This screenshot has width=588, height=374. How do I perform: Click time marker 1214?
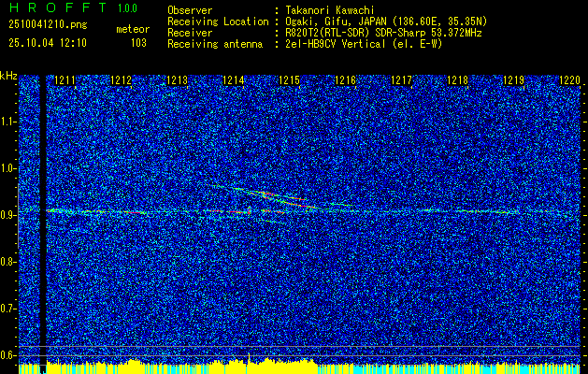tap(233, 80)
